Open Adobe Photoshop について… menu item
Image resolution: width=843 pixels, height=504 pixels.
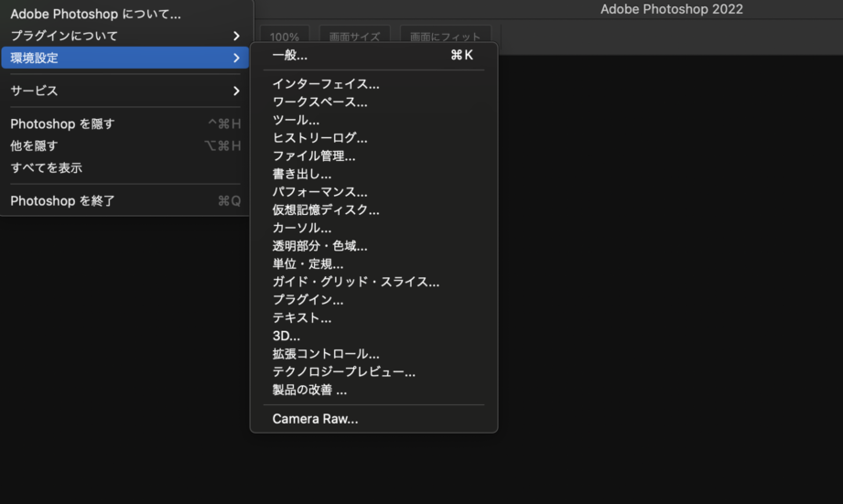pos(124,14)
